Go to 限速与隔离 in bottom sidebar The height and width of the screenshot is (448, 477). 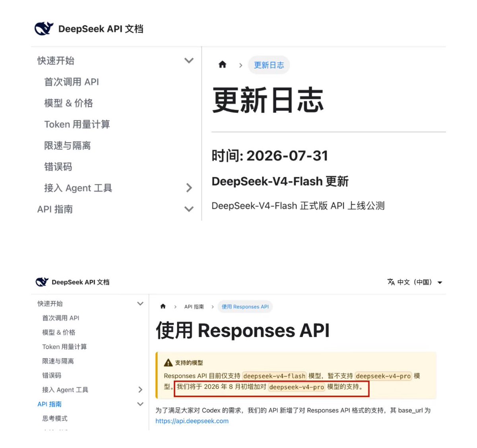click(x=58, y=361)
